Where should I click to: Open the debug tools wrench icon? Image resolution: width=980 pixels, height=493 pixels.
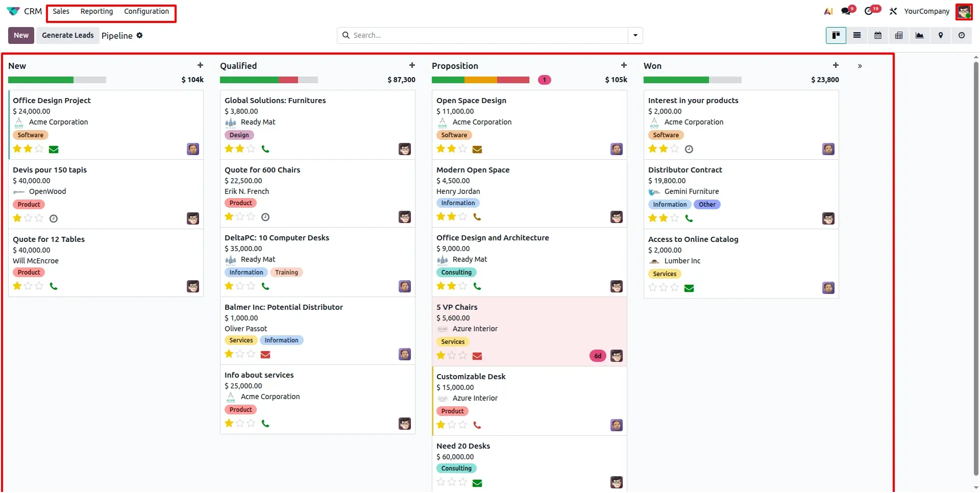[893, 11]
